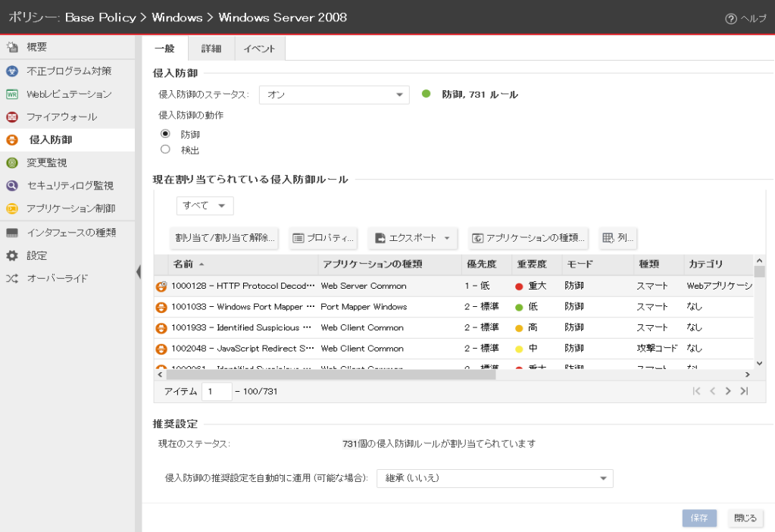
Task: Click the horizontal scrollbar of the rules table
Action: [x=330, y=374]
